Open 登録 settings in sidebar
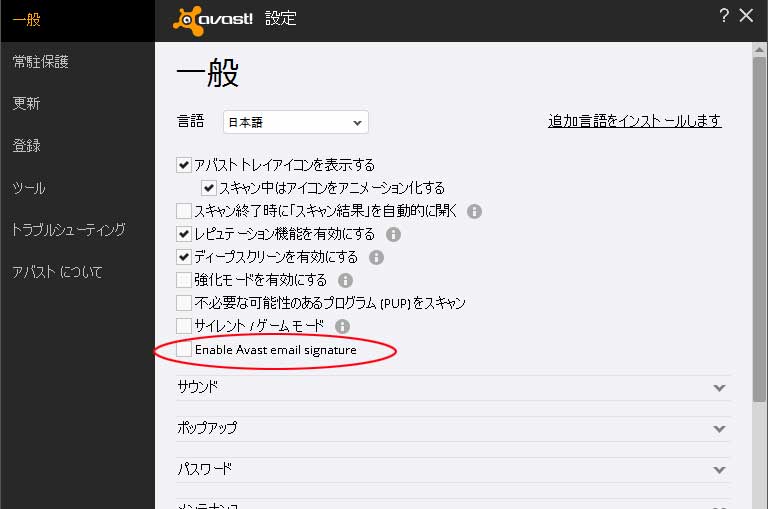 click(x=26, y=145)
